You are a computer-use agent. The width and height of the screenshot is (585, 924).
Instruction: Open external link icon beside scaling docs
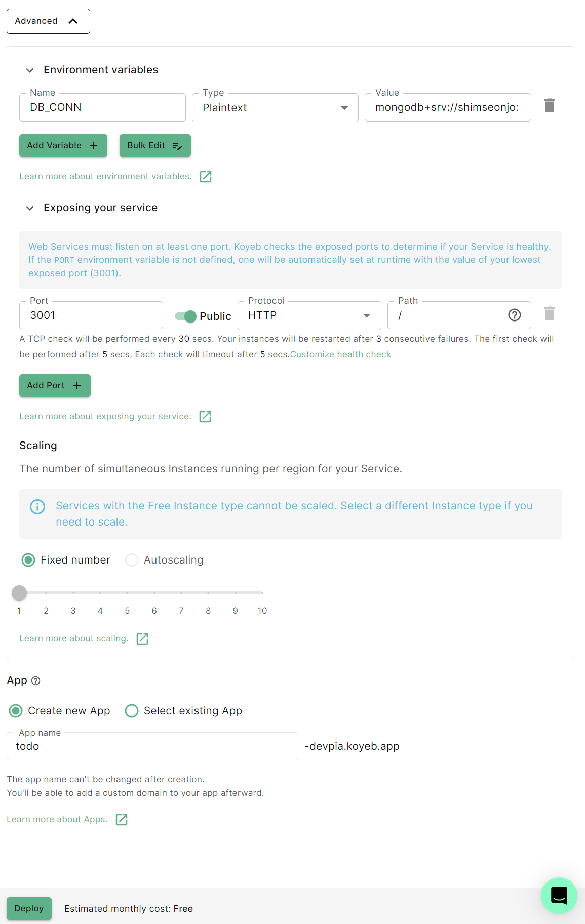[x=142, y=639]
